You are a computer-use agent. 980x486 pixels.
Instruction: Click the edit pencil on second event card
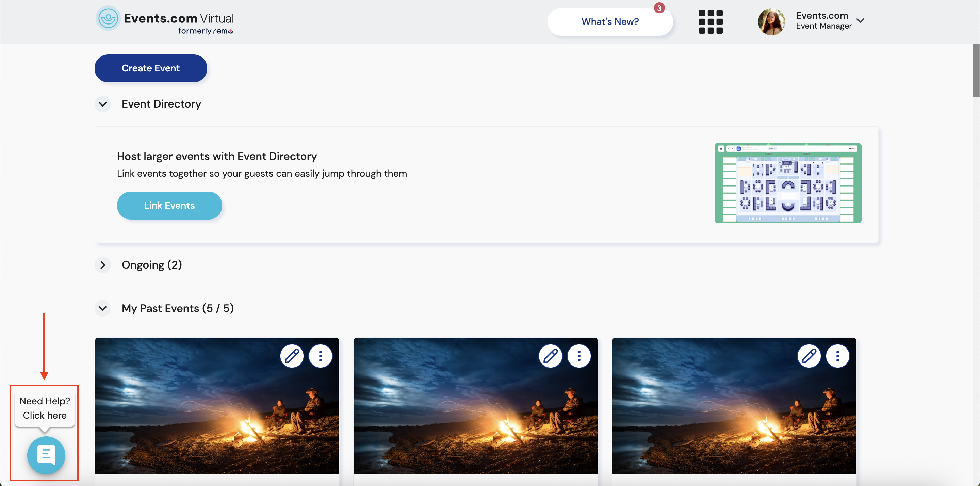(550, 356)
